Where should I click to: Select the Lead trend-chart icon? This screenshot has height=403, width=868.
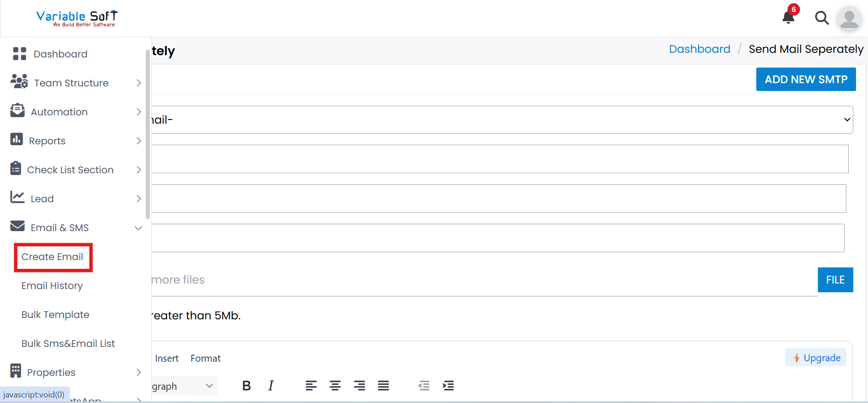17,198
